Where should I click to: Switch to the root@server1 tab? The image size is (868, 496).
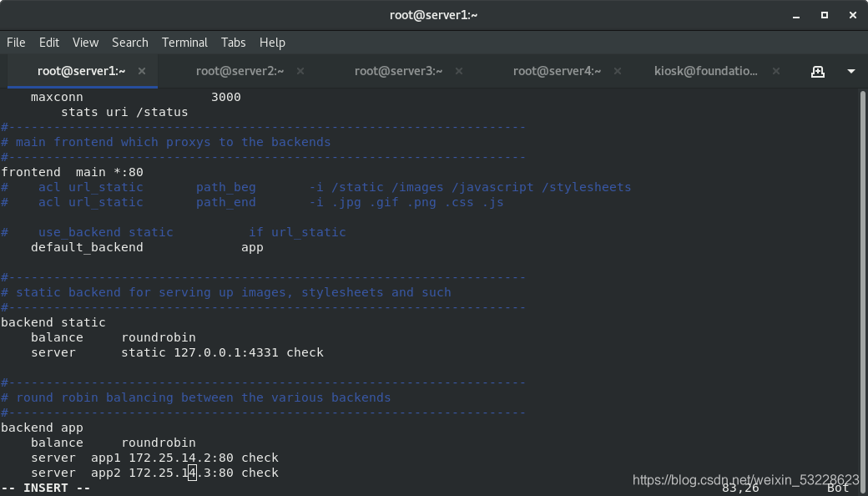point(82,71)
